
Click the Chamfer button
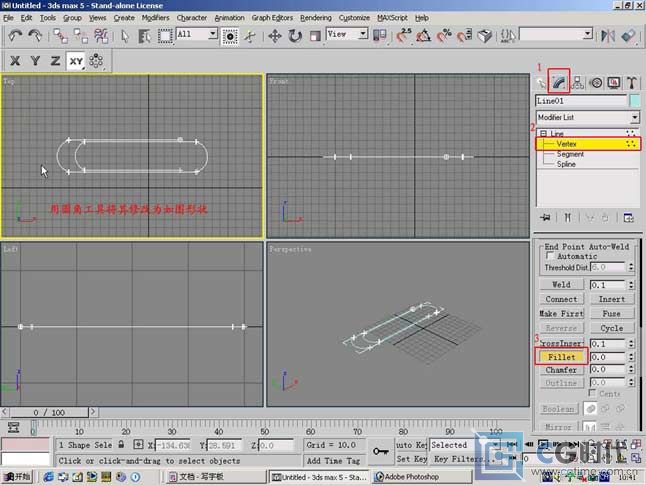tap(561, 370)
